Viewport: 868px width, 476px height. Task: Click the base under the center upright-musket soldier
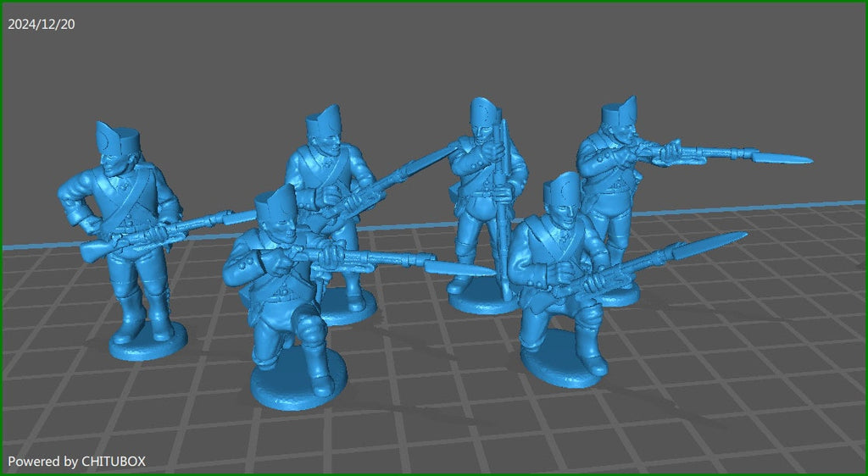tap(479, 298)
